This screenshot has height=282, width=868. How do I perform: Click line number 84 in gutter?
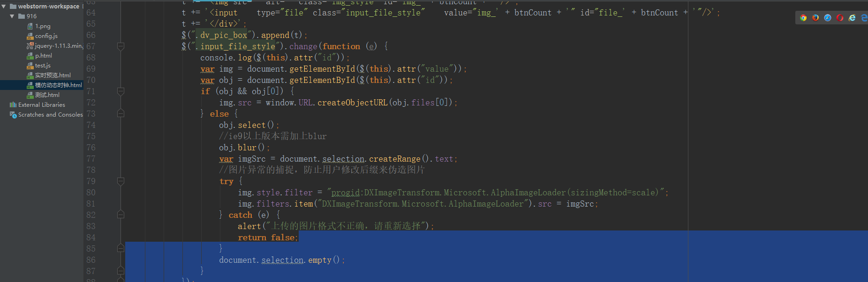91,237
